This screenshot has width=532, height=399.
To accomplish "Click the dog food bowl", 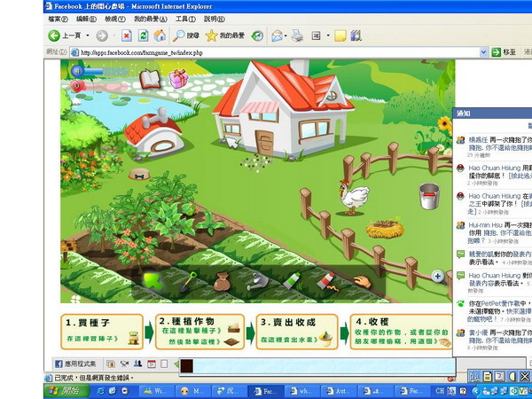I will point(139,174).
